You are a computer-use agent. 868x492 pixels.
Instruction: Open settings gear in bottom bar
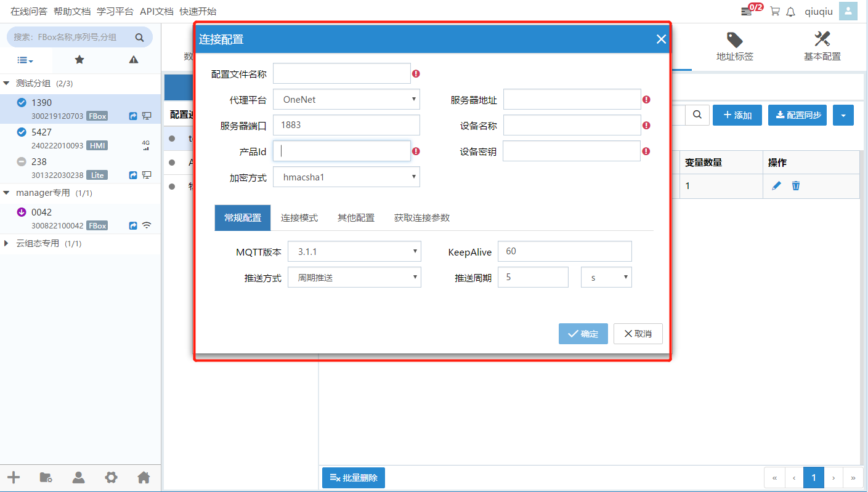coord(111,477)
